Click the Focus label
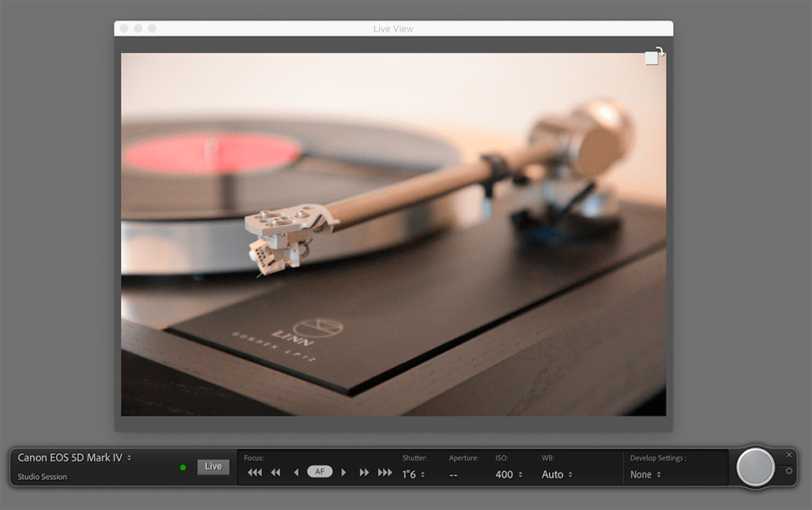 pyautogui.click(x=253, y=458)
